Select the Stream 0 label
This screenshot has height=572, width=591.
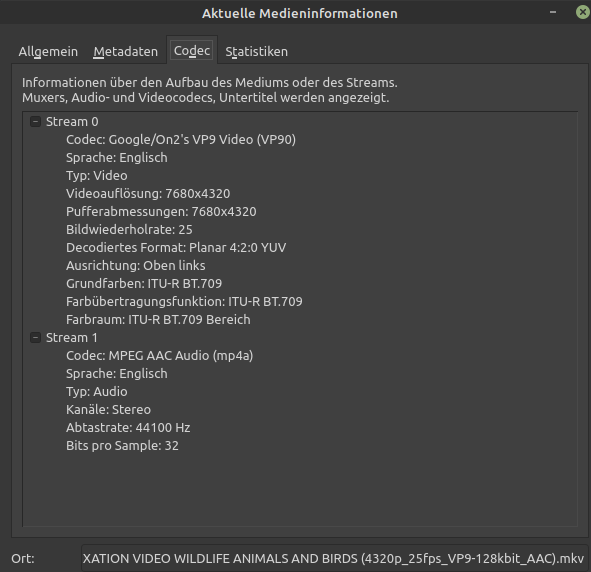(x=72, y=122)
